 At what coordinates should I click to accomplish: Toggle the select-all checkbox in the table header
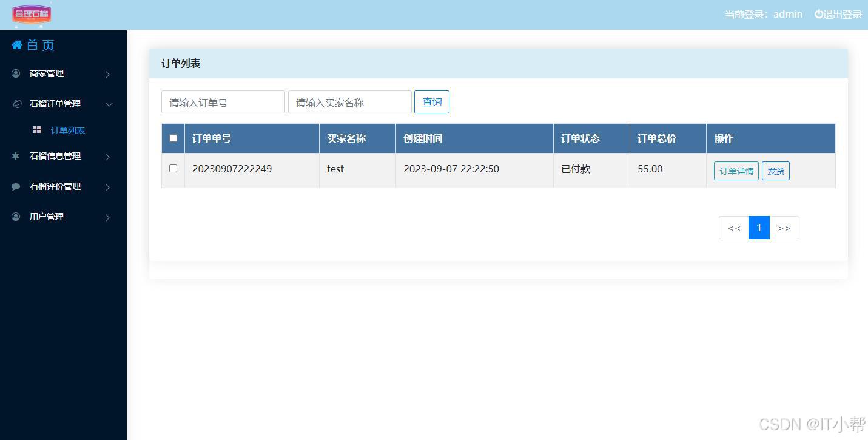(173, 138)
